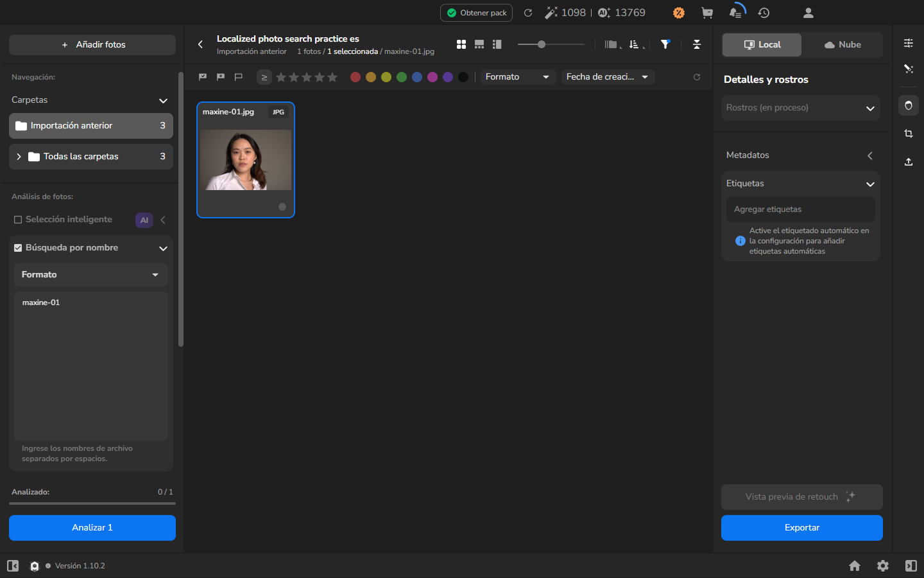The height and width of the screenshot is (578, 924).
Task: Select the crop tool in the right sidebar
Action: (x=909, y=134)
